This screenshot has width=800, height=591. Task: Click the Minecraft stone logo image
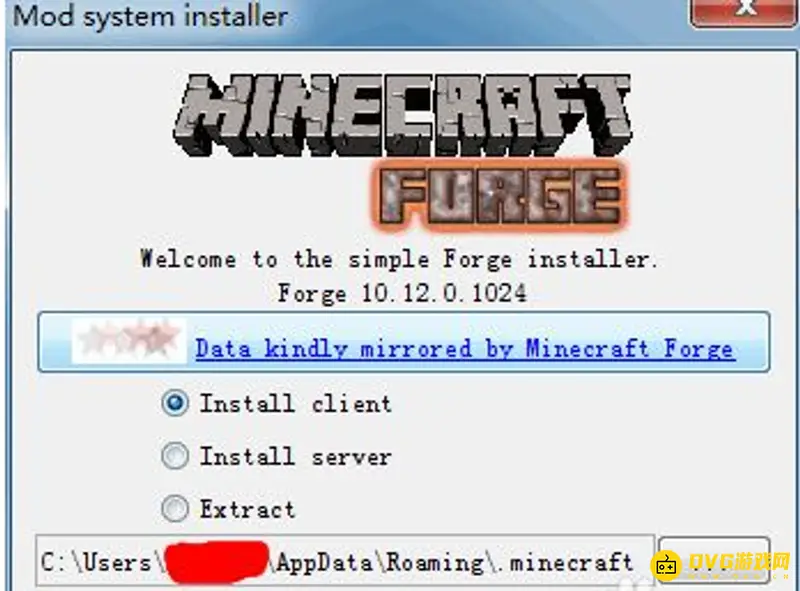click(403, 114)
